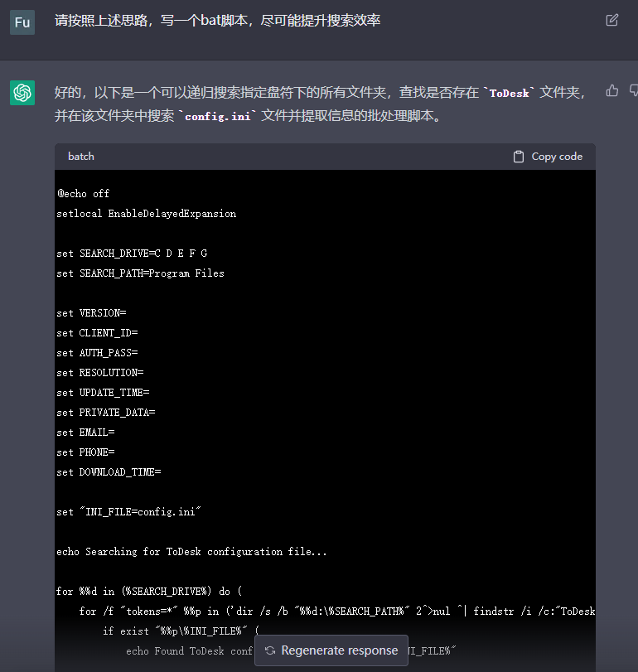Click the line 'set RESOLUTION='
The height and width of the screenshot is (672, 638).
[99, 373]
